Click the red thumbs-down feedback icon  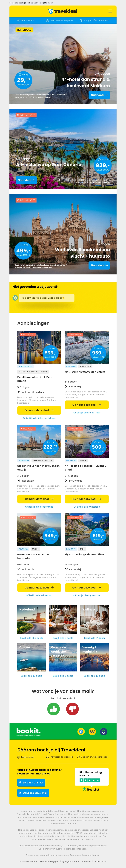tap(72, 709)
